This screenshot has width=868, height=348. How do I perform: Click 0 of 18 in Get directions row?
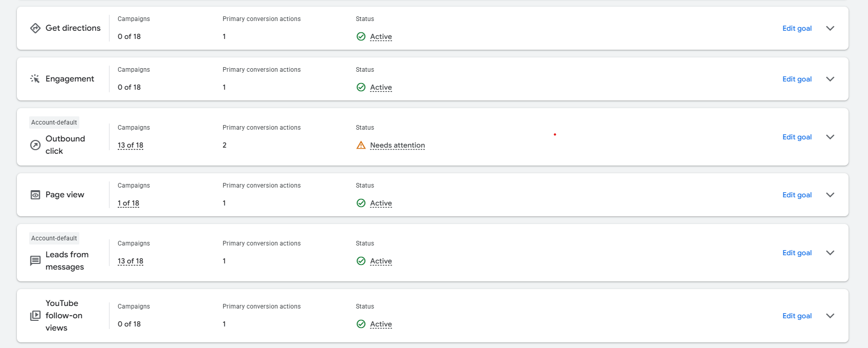click(x=129, y=36)
